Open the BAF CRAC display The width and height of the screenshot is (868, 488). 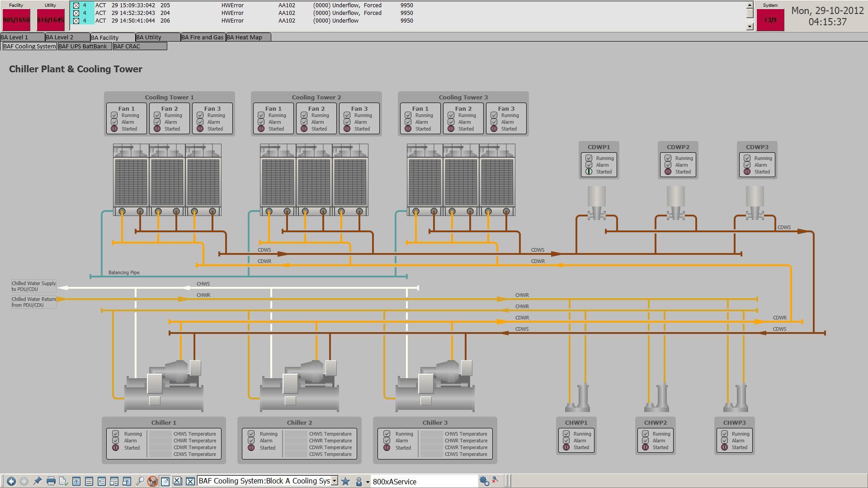[x=140, y=46]
